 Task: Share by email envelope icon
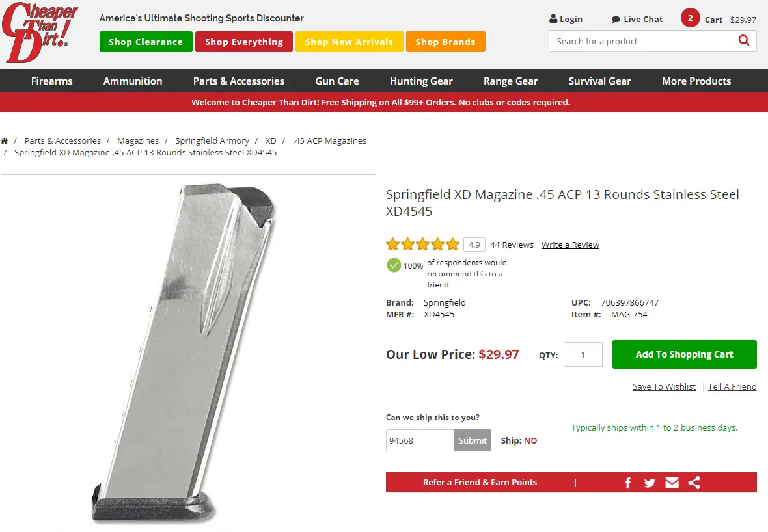pos(672,483)
